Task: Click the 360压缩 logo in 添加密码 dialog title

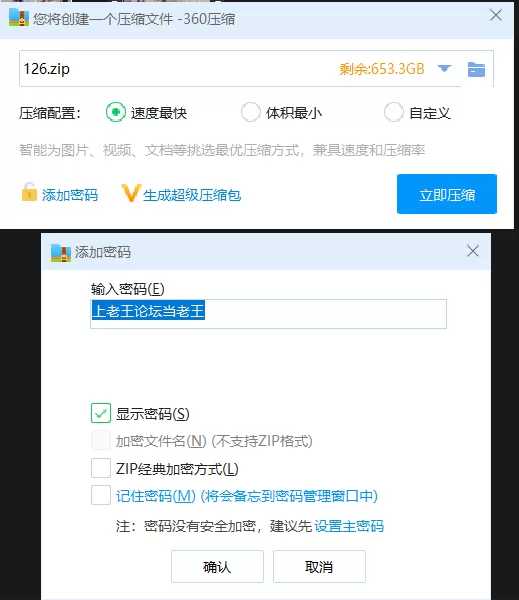Action: (60, 253)
